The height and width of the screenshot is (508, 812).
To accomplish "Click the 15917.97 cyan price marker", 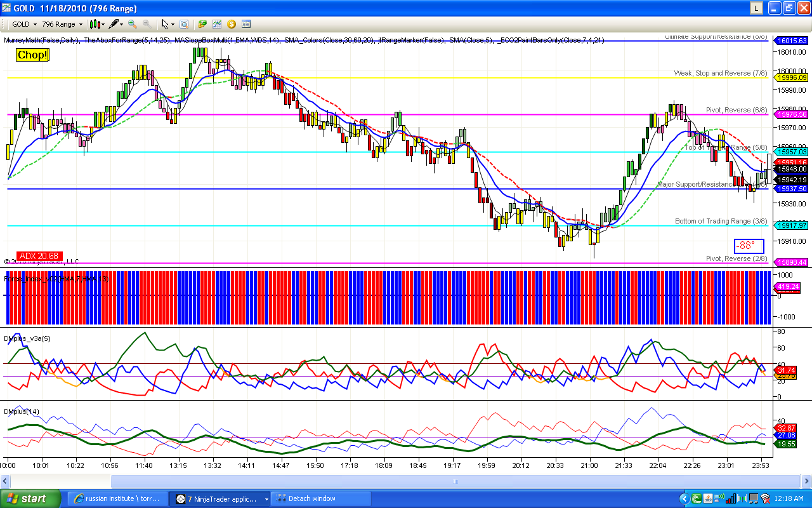I will click(x=790, y=225).
